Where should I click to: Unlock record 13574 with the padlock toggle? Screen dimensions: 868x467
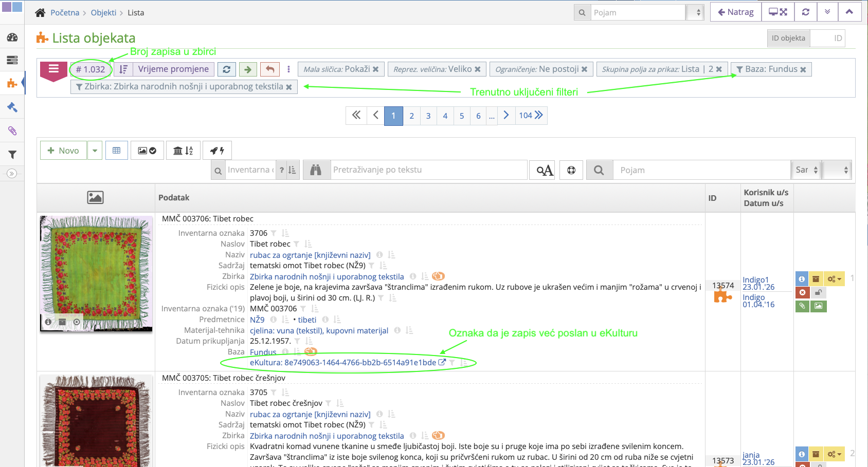[818, 292]
